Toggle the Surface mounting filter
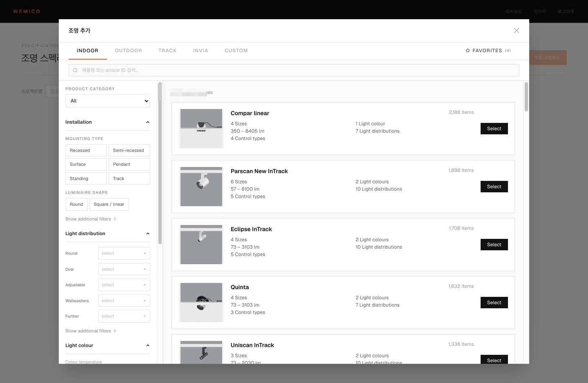This screenshot has width=588, height=383. click(x=86, y=164)
